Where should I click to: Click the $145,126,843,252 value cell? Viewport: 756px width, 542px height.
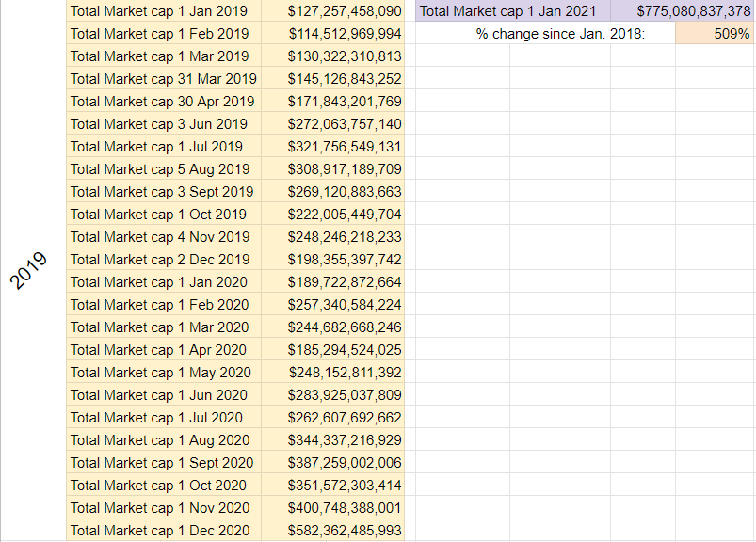[332, 78]
